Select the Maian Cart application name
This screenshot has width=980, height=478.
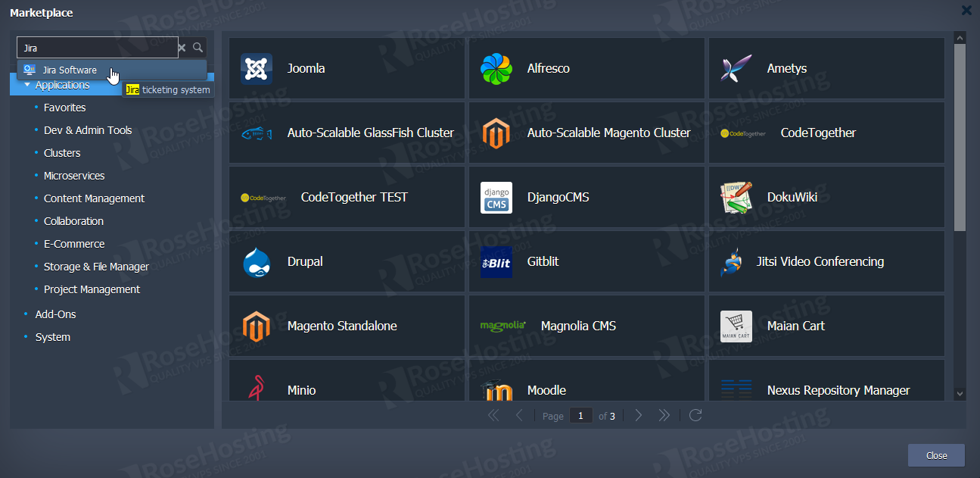796,326
